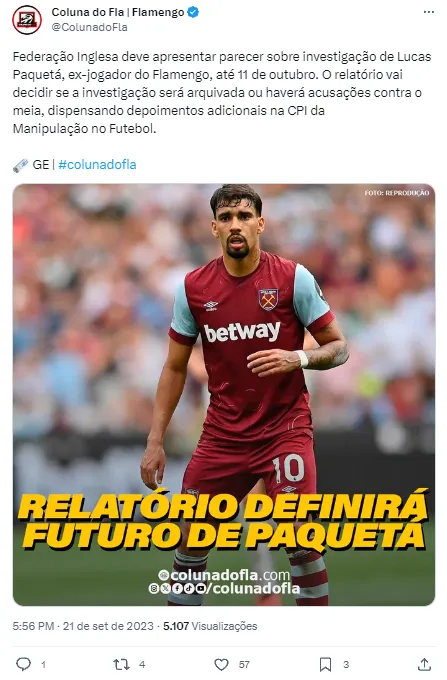Image resolution: width=447 pixels, height=680 pixels.
Task: Open the #colunadofla hashtag link
Action: point(97,165)
